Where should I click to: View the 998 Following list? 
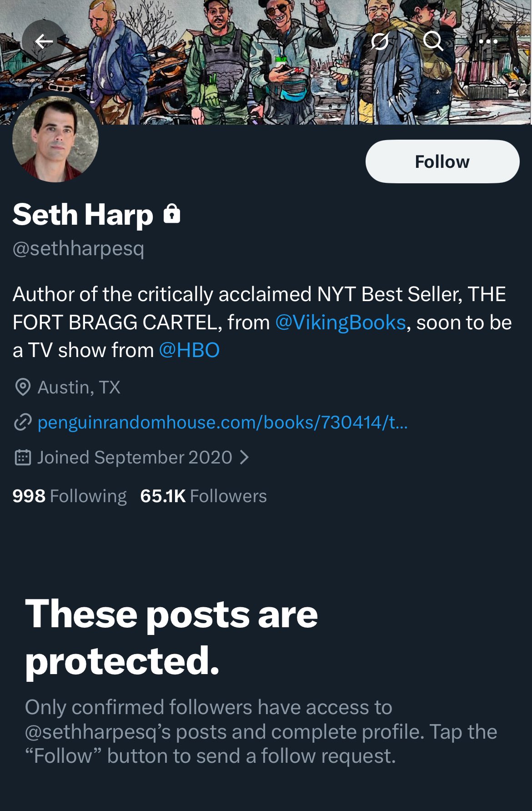coord(70,496)
